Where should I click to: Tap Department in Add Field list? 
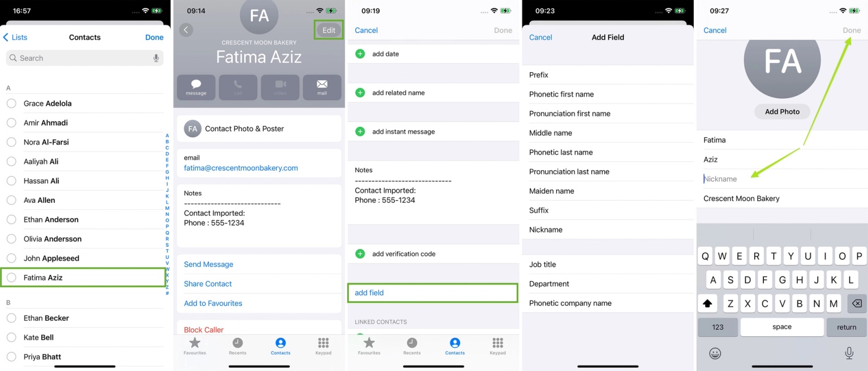pyautogui.click(x=608, y=284)
